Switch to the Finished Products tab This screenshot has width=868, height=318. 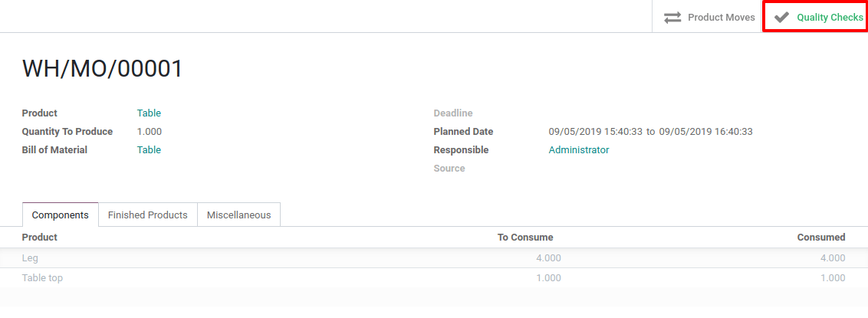point(147,215)
